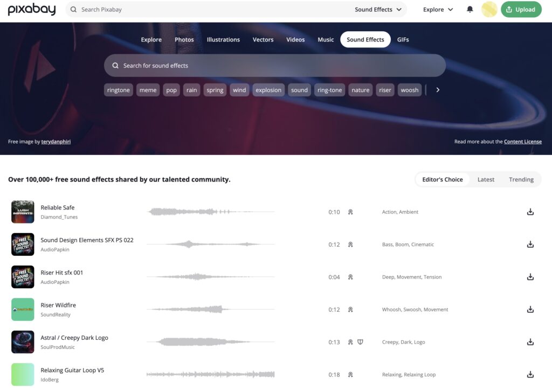Viewport: 552px width, 392px height.
Task: Open the notifications bell
Action: point(470,10)
